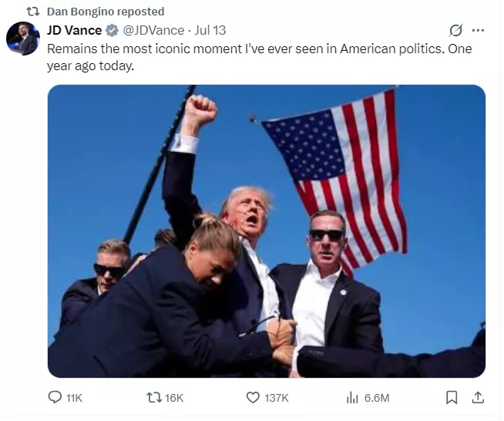Image resolution: width=504 pixels, height=421 pixels.
Task: Open the Grok explain post icon
Action: pyautogui.click(x=455, y=31)
